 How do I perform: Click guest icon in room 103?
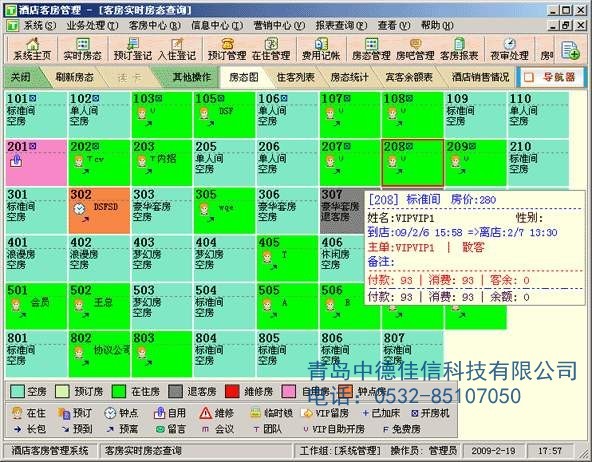coord(142,113)
